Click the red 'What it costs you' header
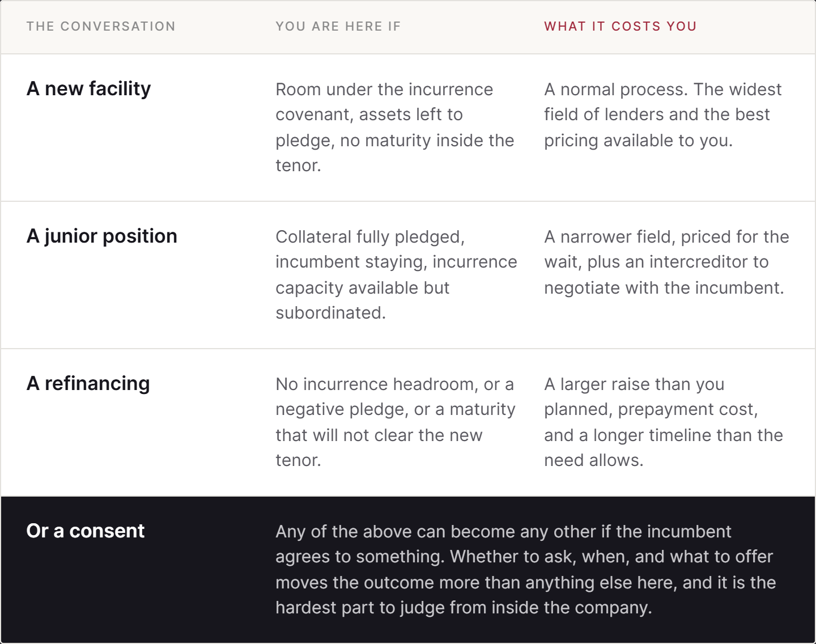The height and width of the screenshot is (644, 816). coord(620,27)
